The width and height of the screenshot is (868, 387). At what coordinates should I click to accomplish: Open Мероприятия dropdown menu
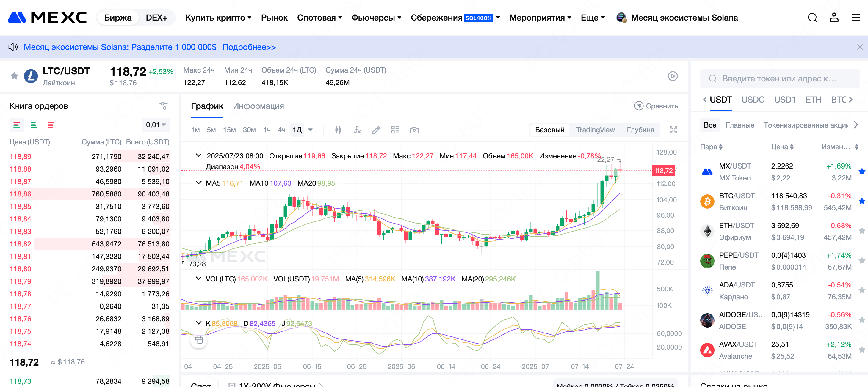[x=540, y=18]
